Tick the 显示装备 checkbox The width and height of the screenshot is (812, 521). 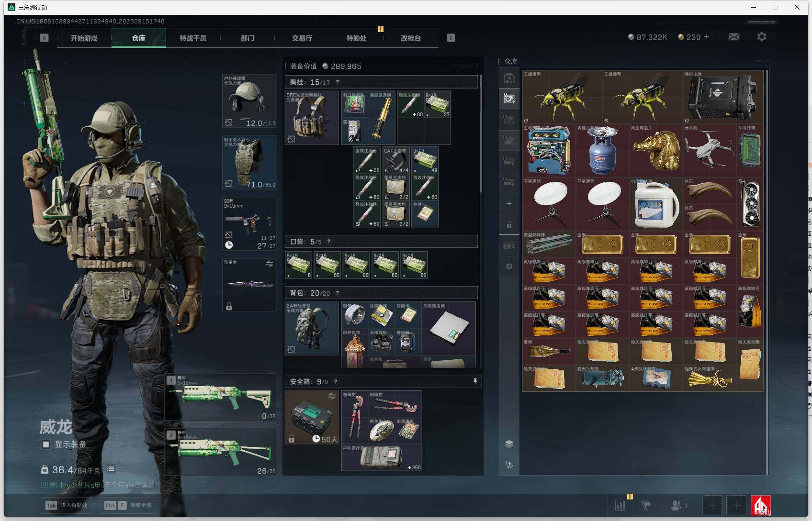(46, 444)
